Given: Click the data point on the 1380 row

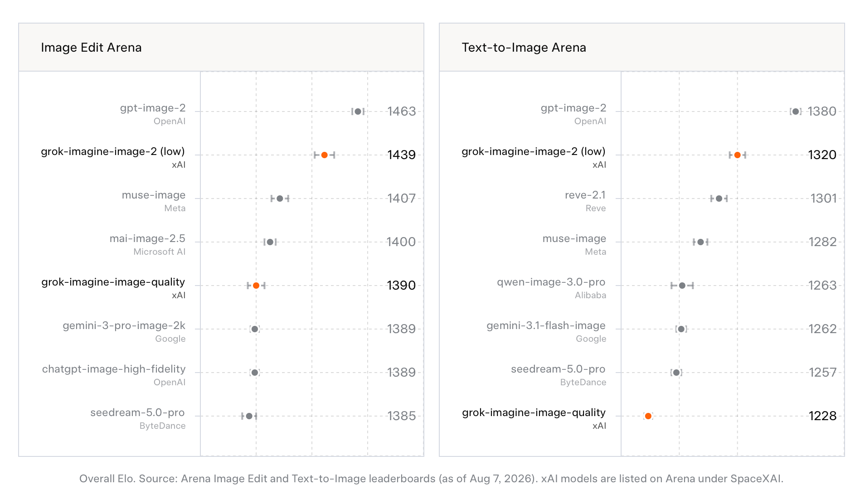Looking at the screenshot, I should [796, 111].
